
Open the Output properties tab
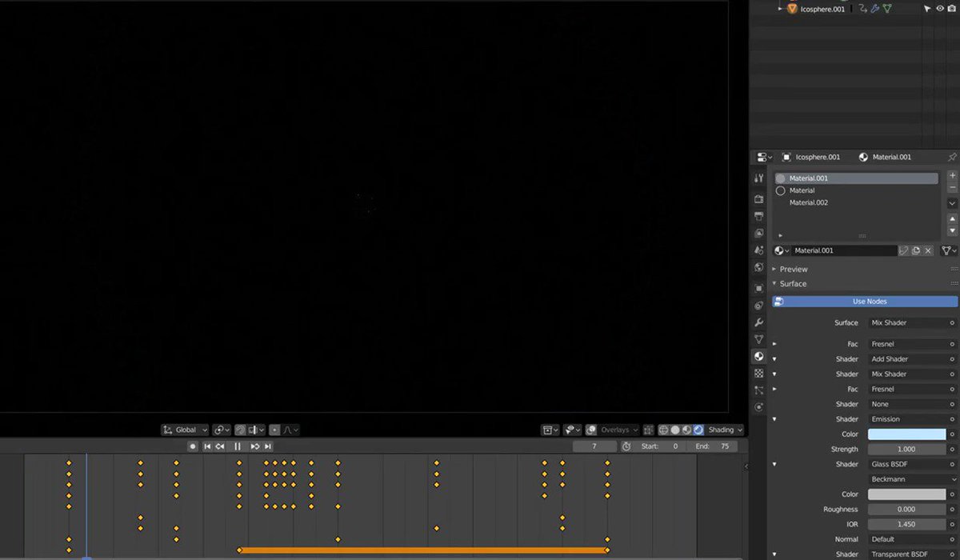click(x=759, y=216)
